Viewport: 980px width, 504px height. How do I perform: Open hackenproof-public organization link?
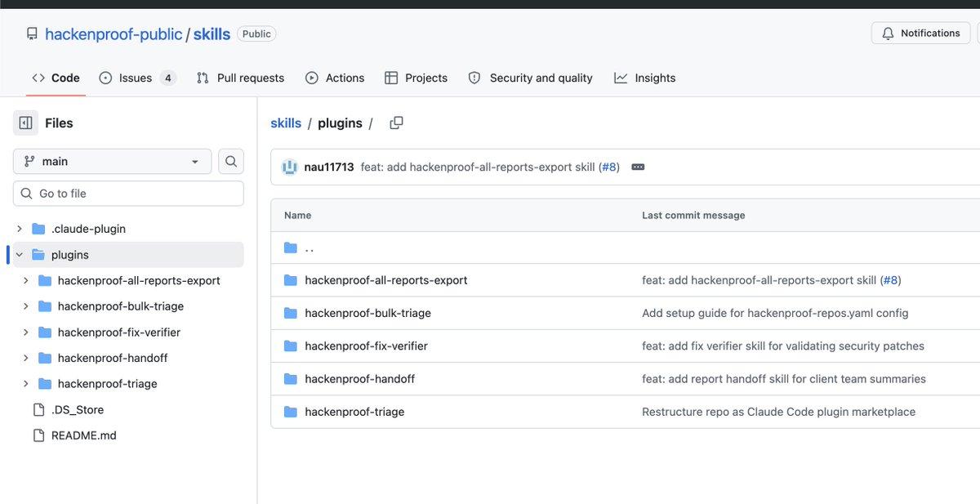click(114, 34)
